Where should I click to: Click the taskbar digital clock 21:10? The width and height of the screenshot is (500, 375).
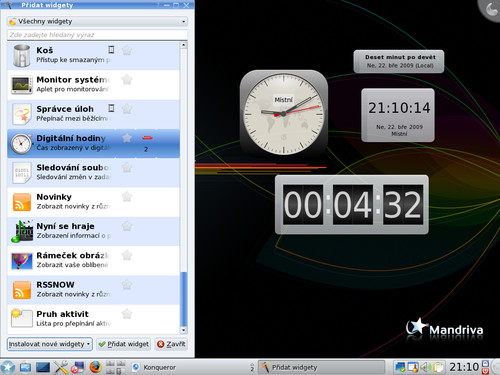[x=464, y=367]
